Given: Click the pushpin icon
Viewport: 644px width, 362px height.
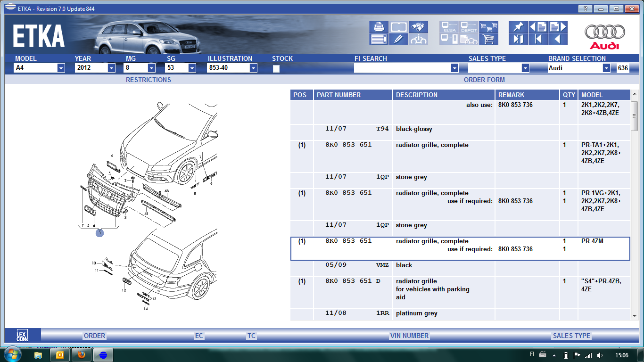Looking at the screenshot, I should click(518, 27).
